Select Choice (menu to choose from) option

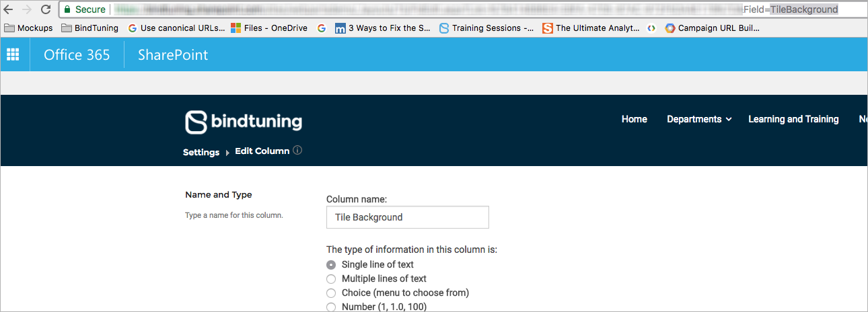click(330, 293)
